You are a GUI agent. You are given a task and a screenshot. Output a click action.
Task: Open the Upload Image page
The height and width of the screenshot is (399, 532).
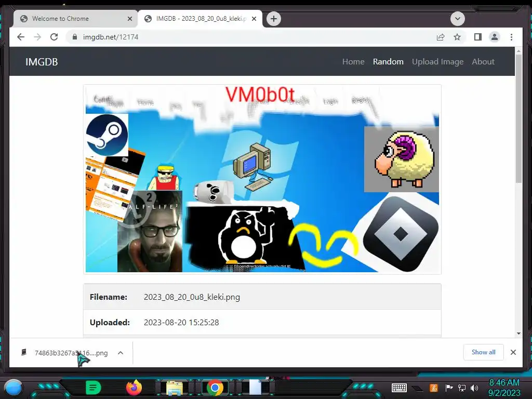click(437, 62)
